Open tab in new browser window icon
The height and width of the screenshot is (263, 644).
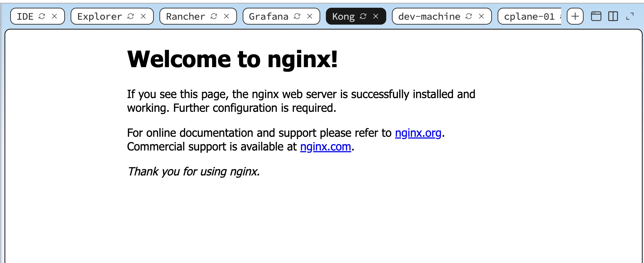click(596, 16)
